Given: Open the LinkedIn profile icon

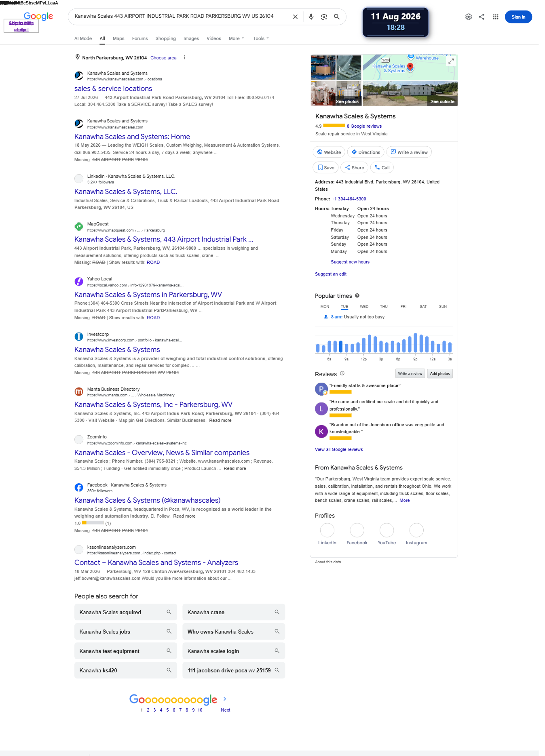Looking at the screenshot, I should coord(327,530).
